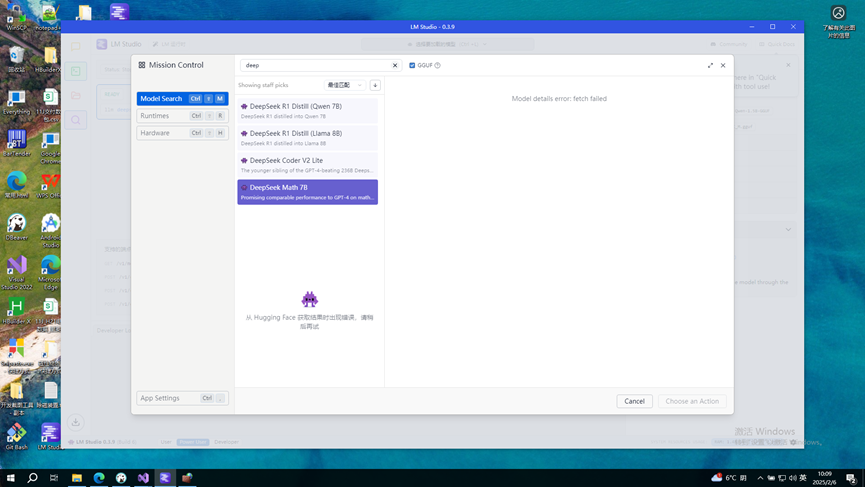Toggle the GGUF checkbox
This screenshot has width=865, height=487.
coord(412,65)
